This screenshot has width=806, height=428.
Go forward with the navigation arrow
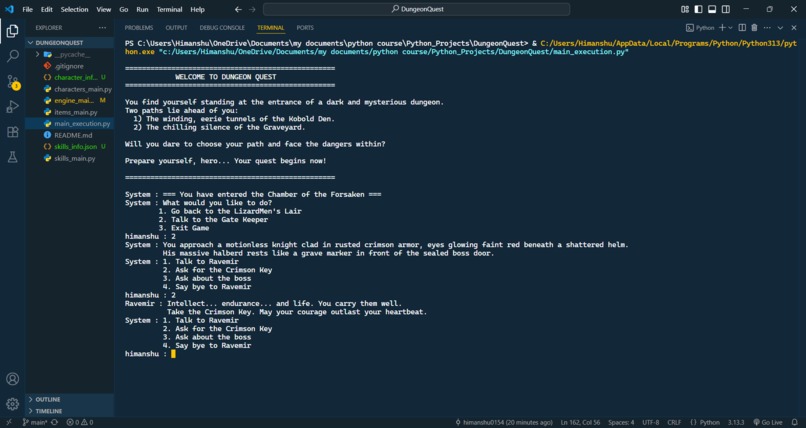(x=252, y=9)
